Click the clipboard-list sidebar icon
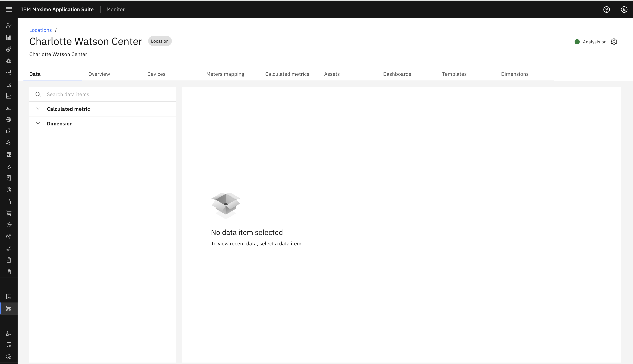This screenshot has width=633, height=364. point(9,272)
